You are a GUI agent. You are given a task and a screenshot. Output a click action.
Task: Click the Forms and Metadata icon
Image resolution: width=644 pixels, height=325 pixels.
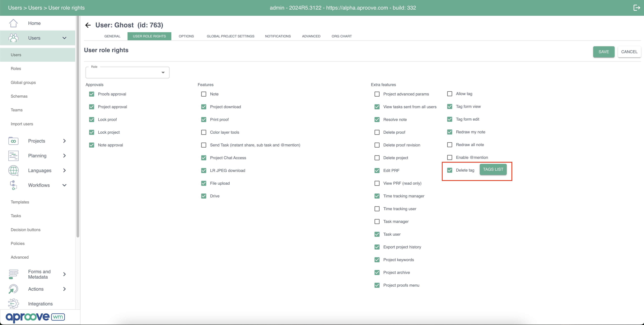click(13, 274)
